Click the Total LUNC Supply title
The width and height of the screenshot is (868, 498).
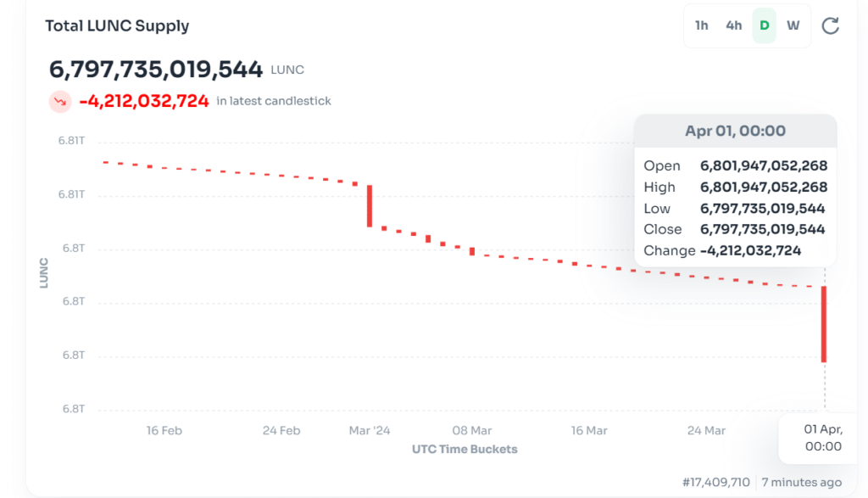coord(117,25)
